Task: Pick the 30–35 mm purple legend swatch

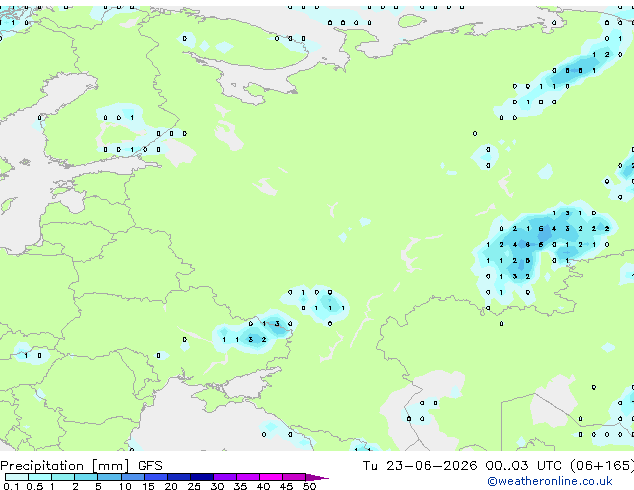Action: [224, 477]
